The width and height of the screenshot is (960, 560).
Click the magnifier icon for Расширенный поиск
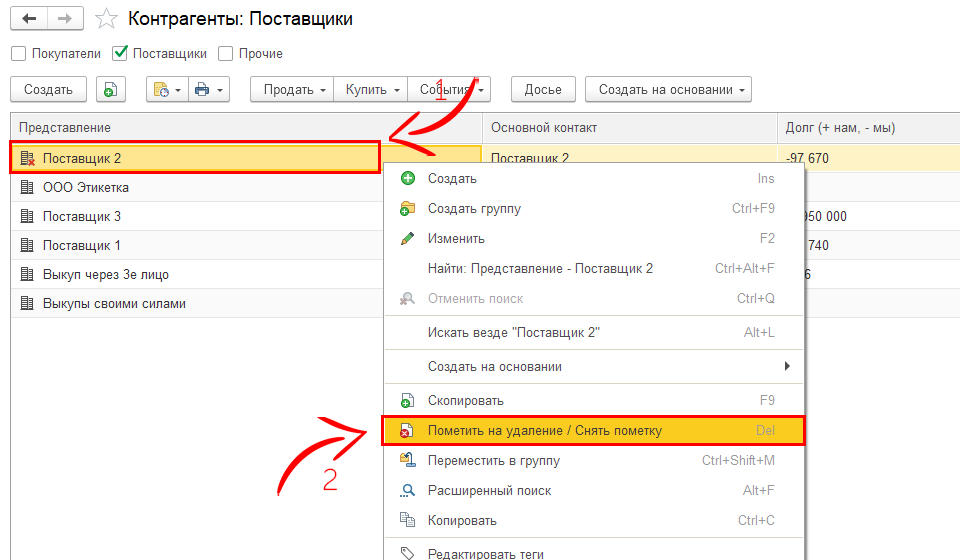(407, 491)
